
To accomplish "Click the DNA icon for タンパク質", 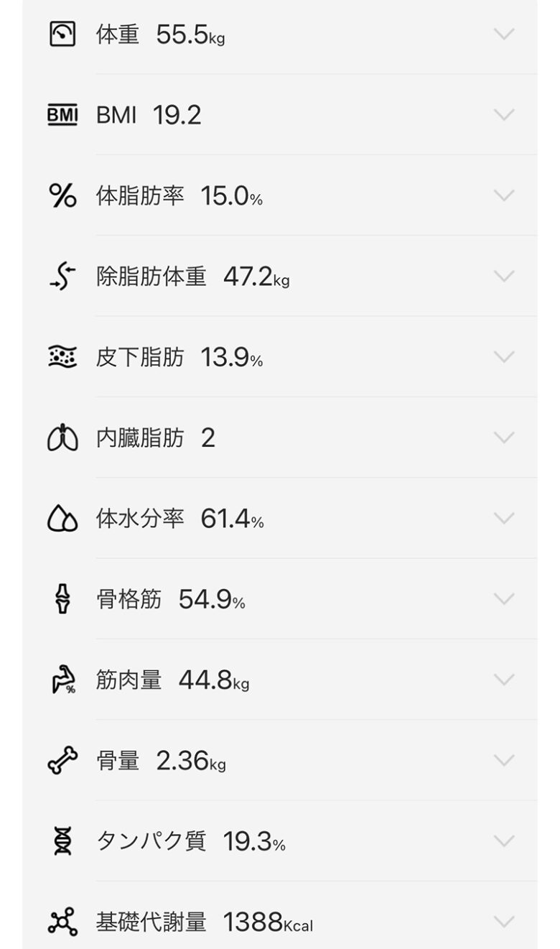I will pyautogui.click(x=62, y=841).
